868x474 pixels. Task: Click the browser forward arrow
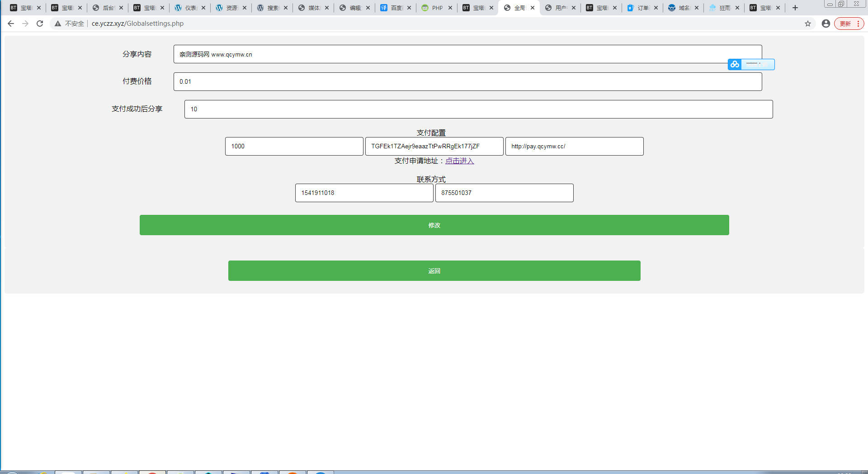(x=25, y=24)
